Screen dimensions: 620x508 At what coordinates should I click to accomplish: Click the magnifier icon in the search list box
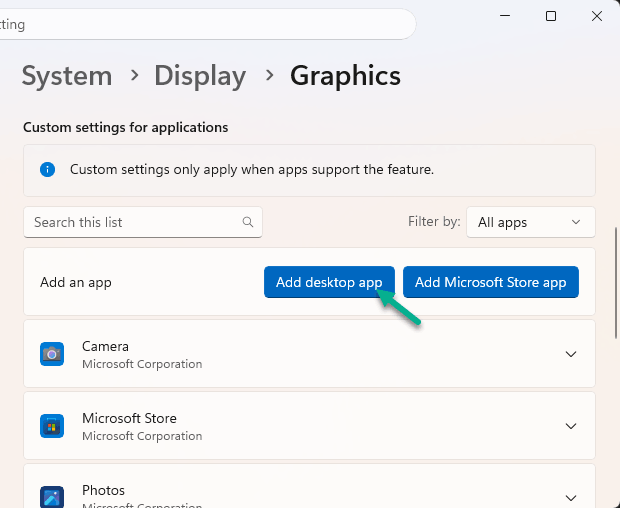(248, 222)
